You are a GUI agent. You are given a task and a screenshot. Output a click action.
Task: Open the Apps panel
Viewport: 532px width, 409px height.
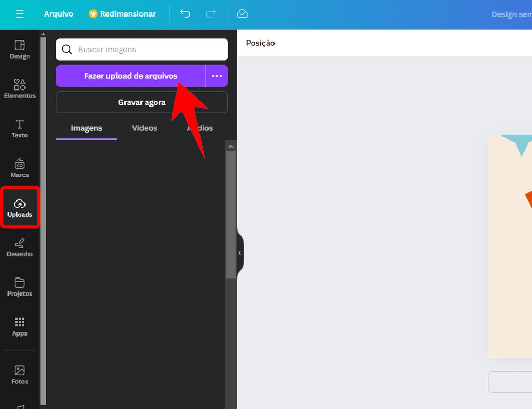[20, 326]
